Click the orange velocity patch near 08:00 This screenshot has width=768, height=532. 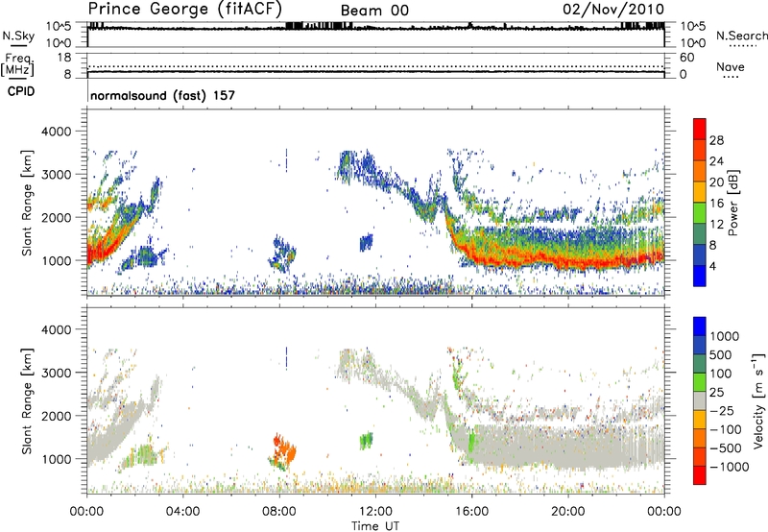coord(284,450)
